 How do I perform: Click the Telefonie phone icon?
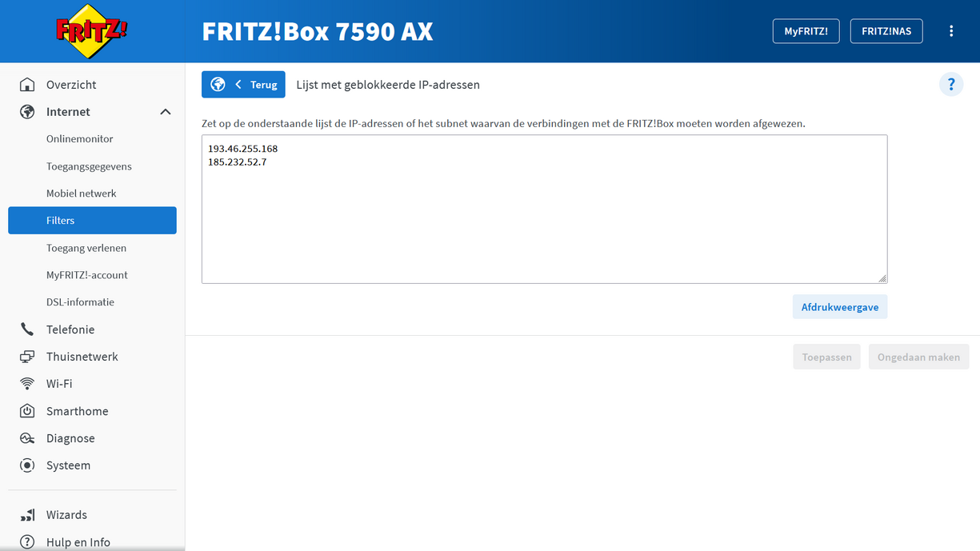(x=27, y=329)
